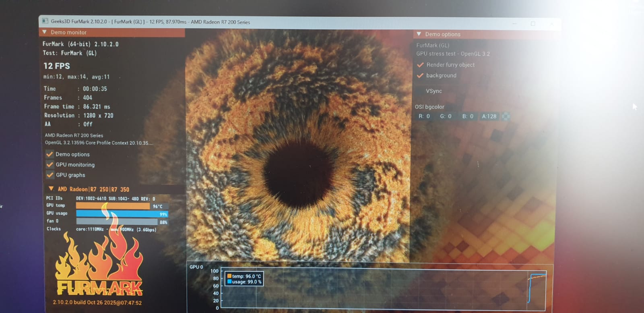The height and width of the screenshot is (313, 644).
Task: Minimize the FurMark window
Action: click(514, 24)
